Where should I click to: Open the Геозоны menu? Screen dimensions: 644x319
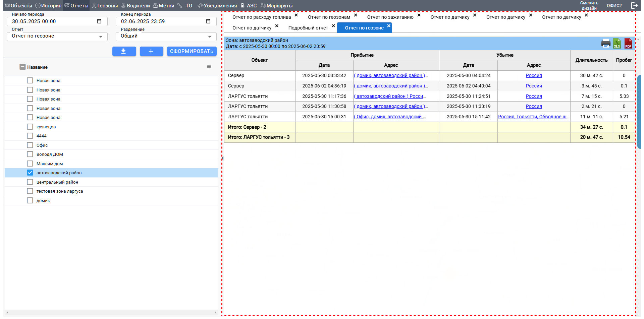(105, 6)
